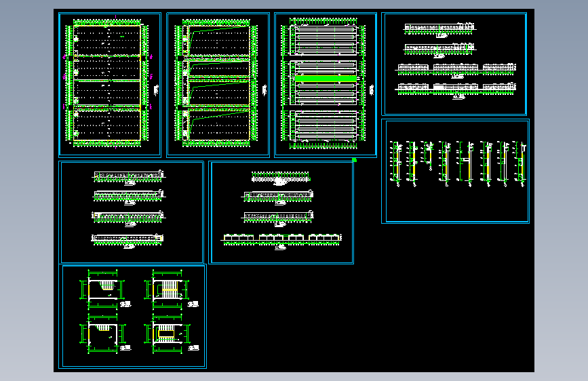Click the small green square marker between sheets
Screen dimensions: 588x381
(x=355, y=160)
